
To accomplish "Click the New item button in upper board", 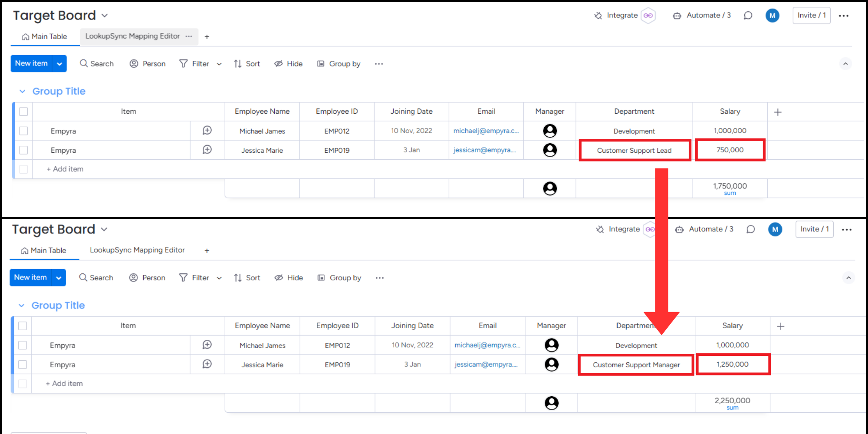I will coord(31,63).
